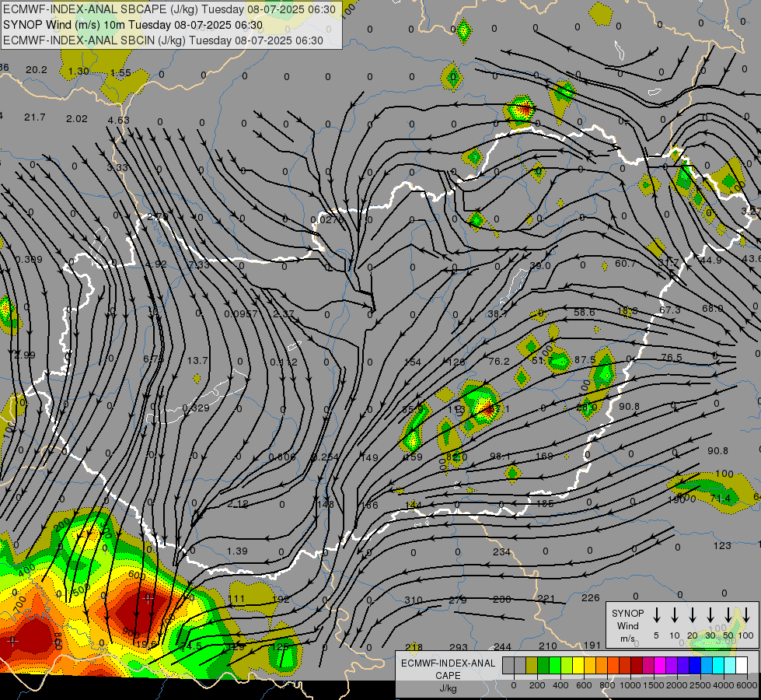Click the grid value 76.5

tap(672, 358)
